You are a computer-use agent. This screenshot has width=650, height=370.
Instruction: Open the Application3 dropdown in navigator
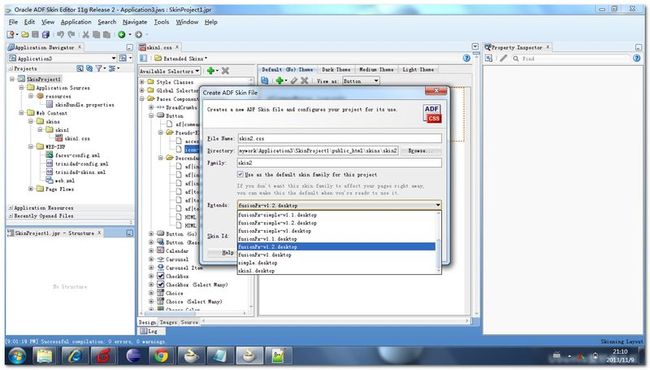(x=114, y=58)
